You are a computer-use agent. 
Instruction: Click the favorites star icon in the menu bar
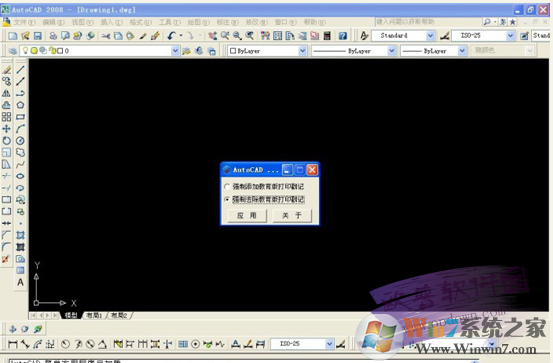[512, 22]
